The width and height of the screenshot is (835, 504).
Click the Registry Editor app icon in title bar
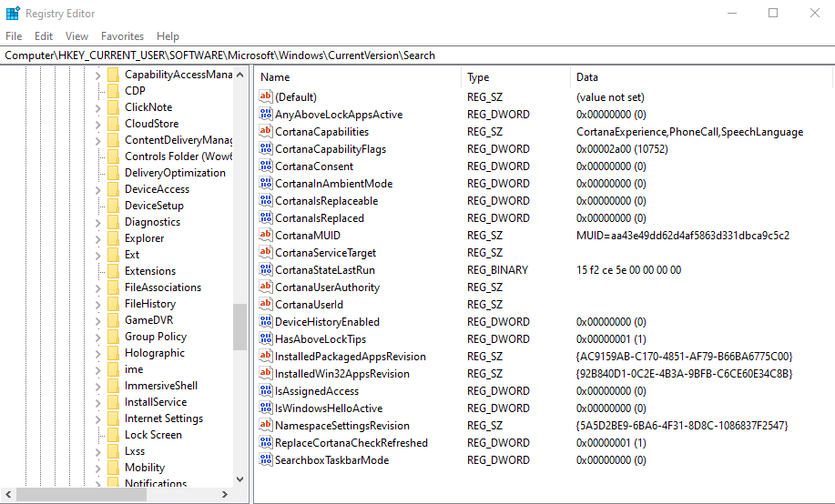(x=12, y=14)
